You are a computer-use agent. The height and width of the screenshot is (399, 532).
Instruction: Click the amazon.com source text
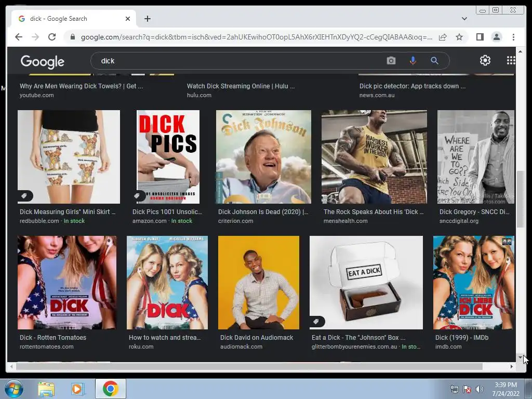[150, 221]
